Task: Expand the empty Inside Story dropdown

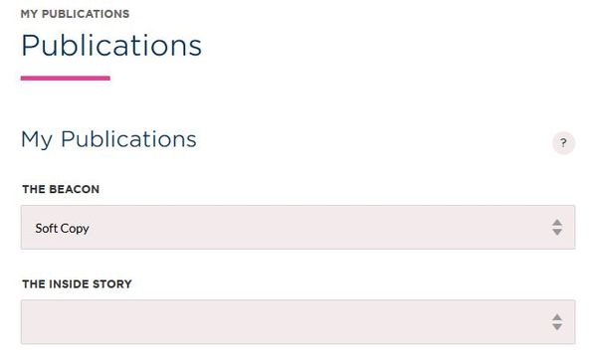Action: [298, 322]
